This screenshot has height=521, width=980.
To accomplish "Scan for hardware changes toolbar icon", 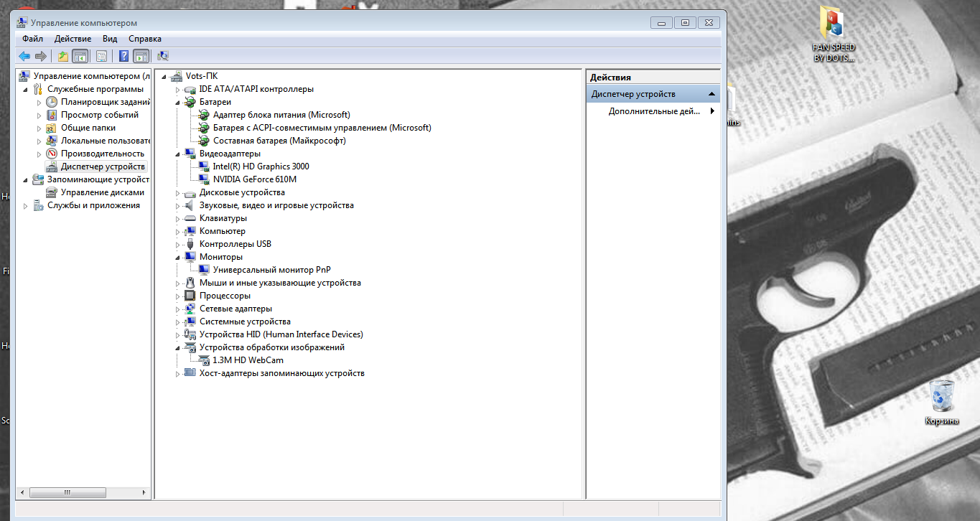I will tap(163, 56).
